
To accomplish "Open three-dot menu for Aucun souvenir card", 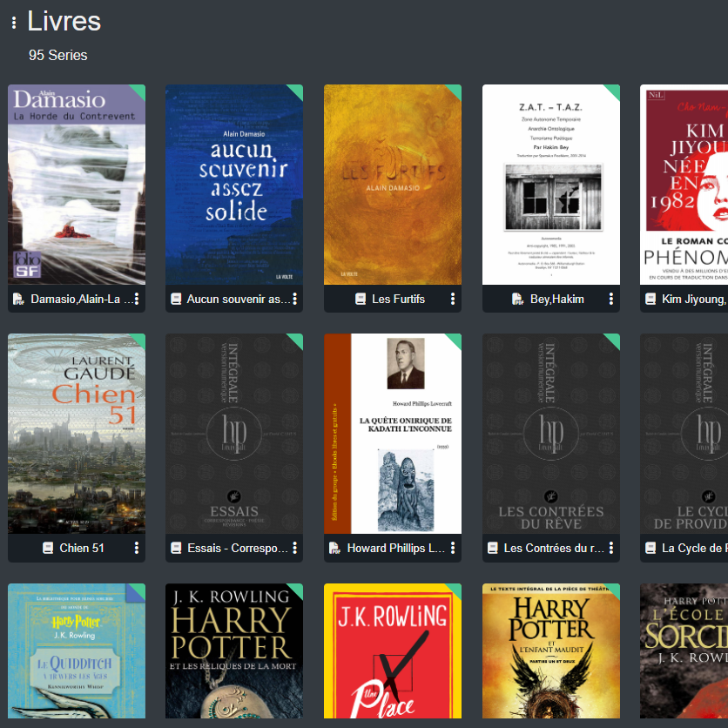I will [295, 299].
